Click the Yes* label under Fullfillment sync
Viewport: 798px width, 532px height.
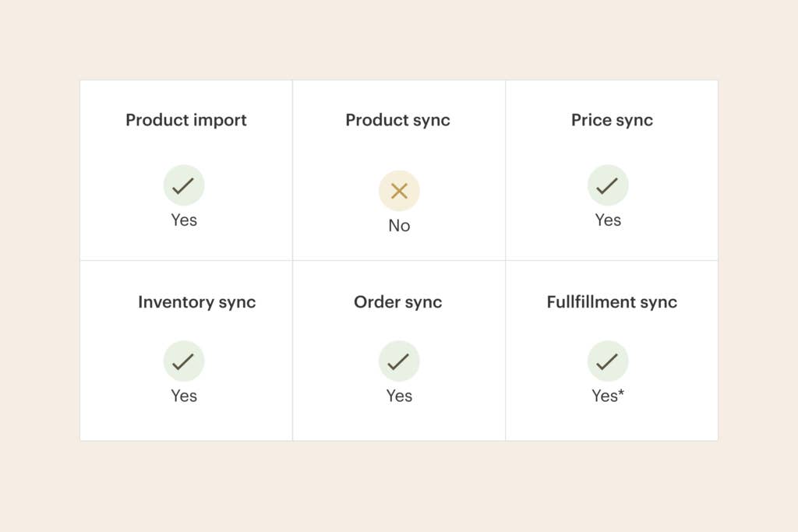click(x=605, y=396)
